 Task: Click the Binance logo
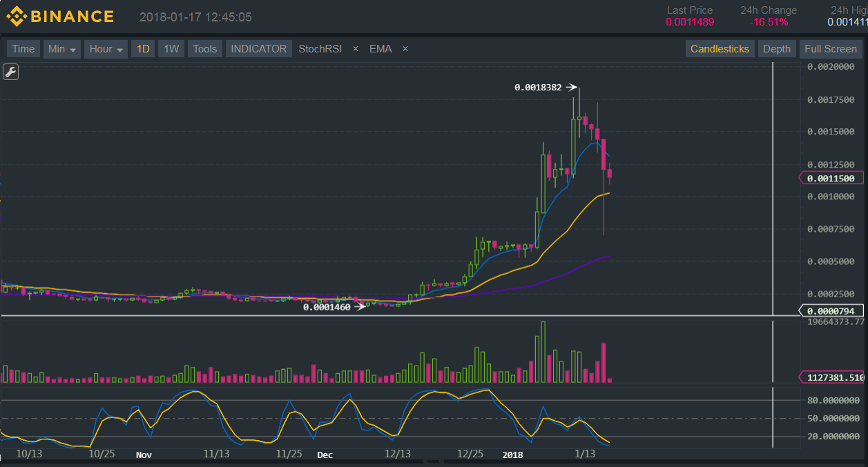60,17
